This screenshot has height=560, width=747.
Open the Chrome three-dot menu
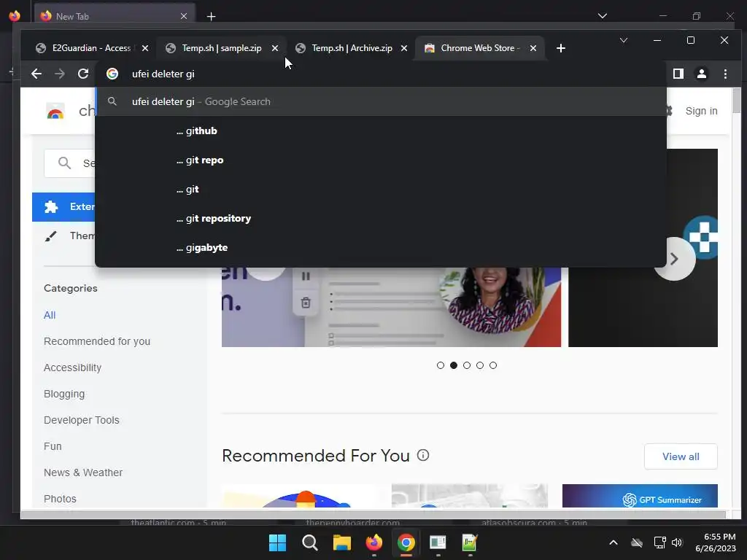[725, 74]
